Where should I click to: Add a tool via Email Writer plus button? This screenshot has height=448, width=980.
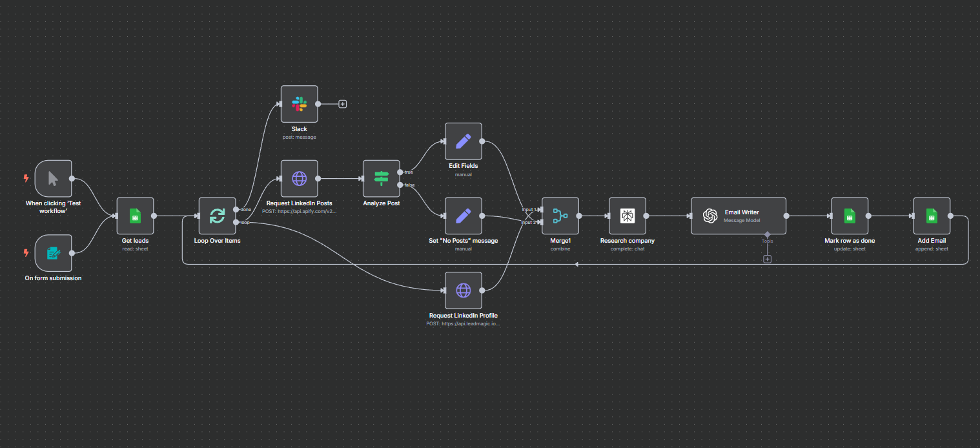pyautogui.click(x=768, y=259)
